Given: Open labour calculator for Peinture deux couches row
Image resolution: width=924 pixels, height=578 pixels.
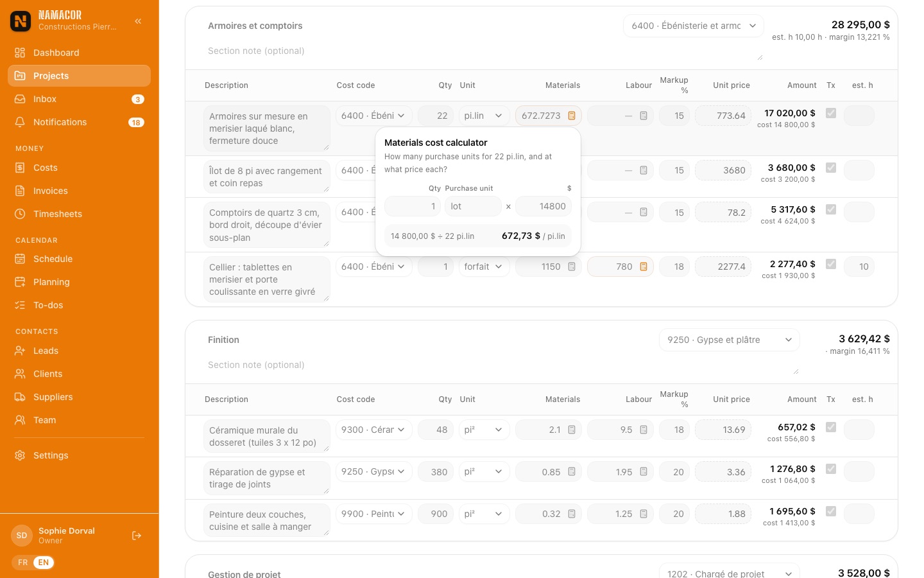Looking at the screenshot, I should click(x=644, y=514).
